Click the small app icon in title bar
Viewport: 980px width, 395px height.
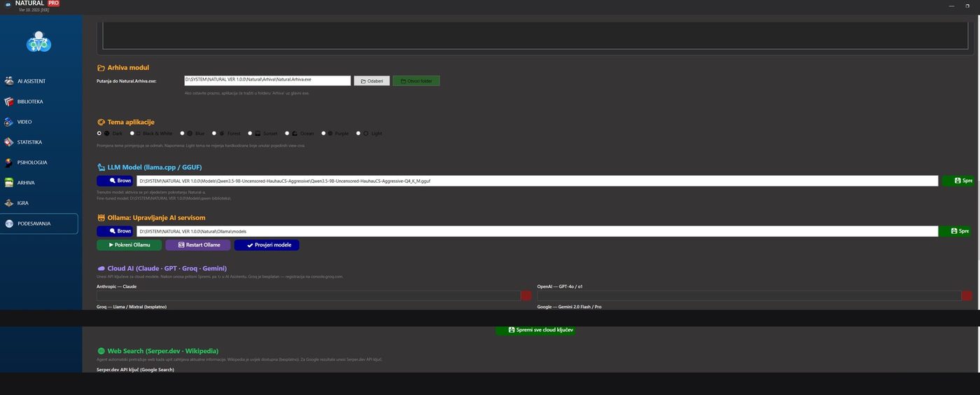tap(8, 4)
